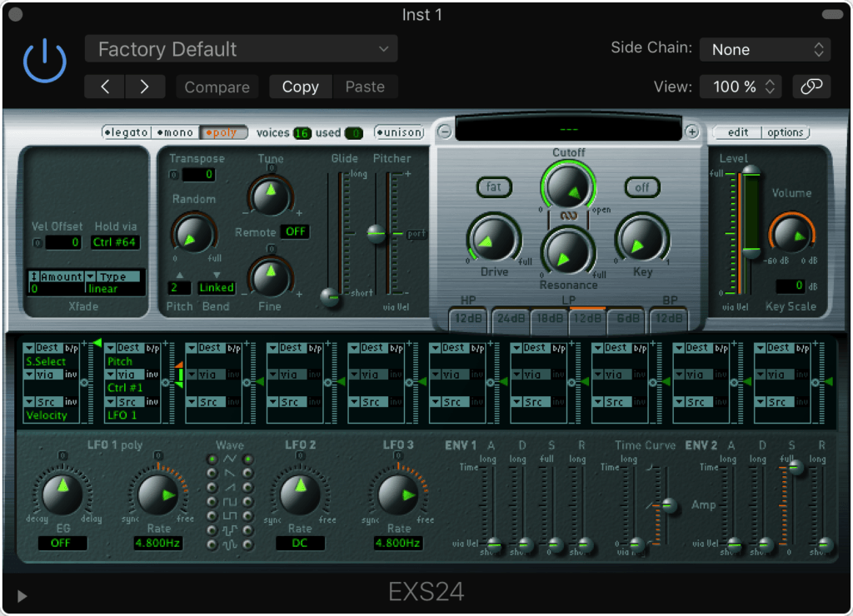Select the triangle wave for LFO 1

click(212, 459)
